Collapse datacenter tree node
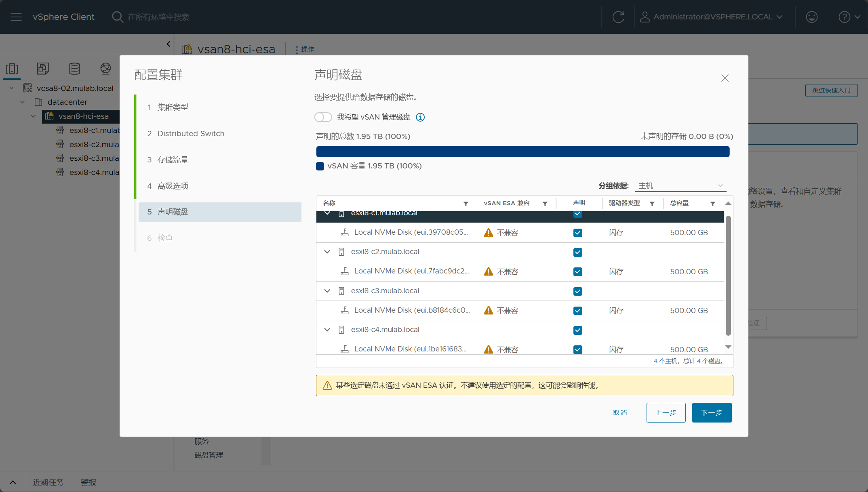 23,102
